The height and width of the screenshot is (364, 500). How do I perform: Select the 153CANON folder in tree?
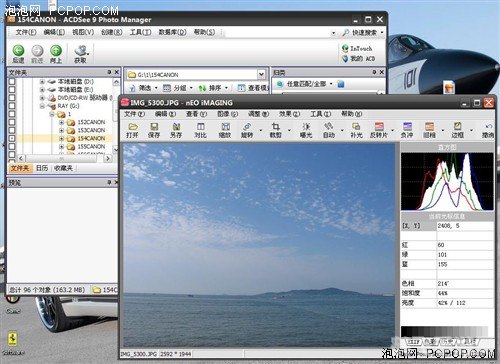[91, 130]
